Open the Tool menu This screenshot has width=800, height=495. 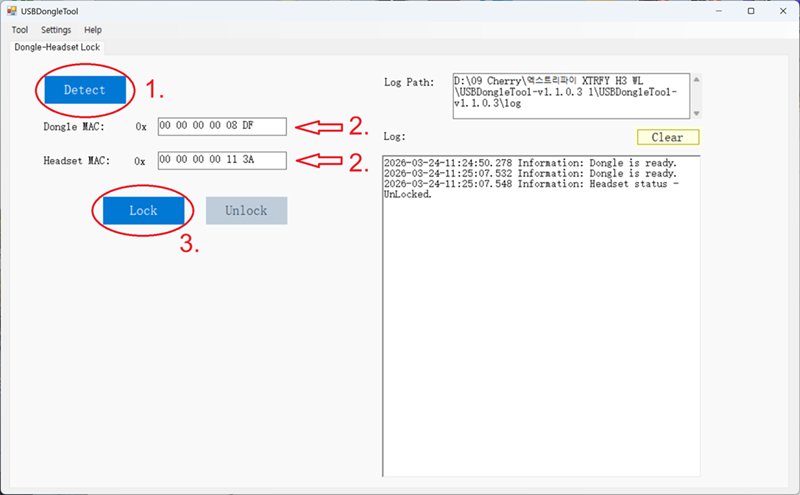pyautogui.click(x=19, y=30)
